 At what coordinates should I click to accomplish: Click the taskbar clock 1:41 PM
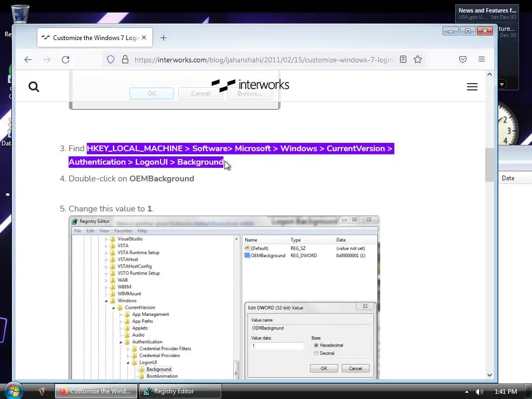506,392
